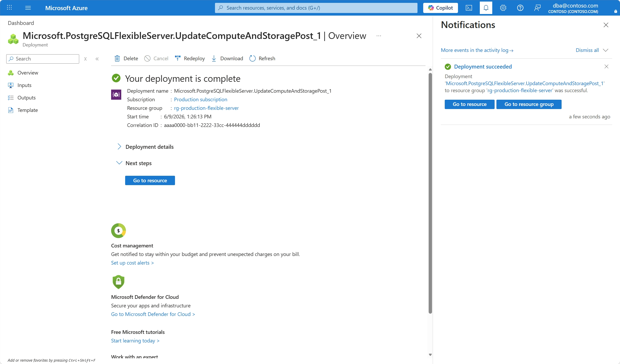This screenshot has height=364, width=620.
Task: Open the hamburger portal menu
Action: click(x=28, y=8)
